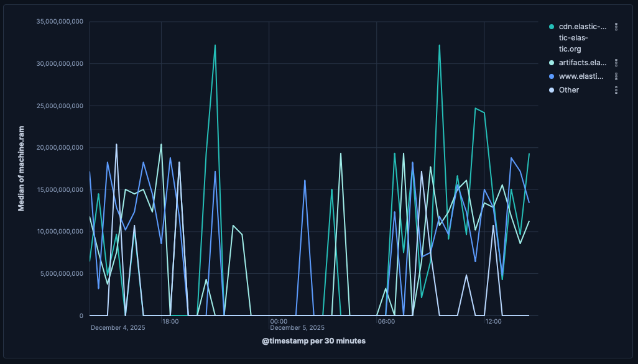Toggle artifacts.ela series legend label
The width and height of the screenshot is (638, 364).
[582, 63]
